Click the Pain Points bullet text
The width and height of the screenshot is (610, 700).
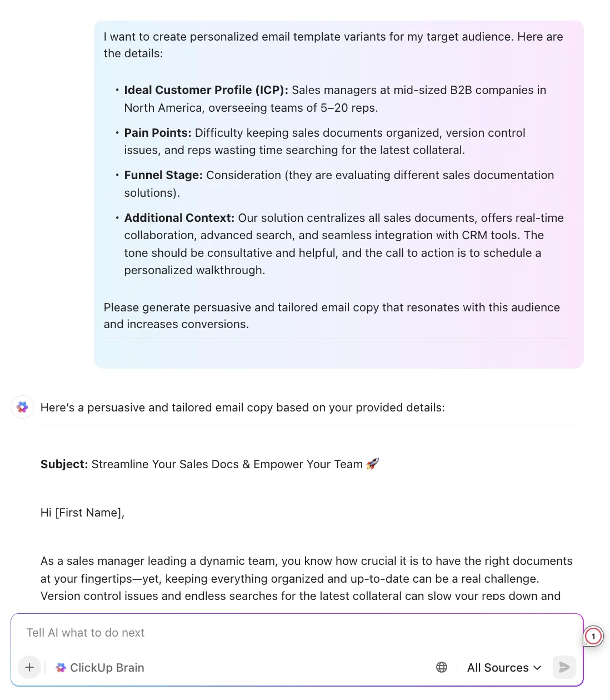[x=324, y=141]
